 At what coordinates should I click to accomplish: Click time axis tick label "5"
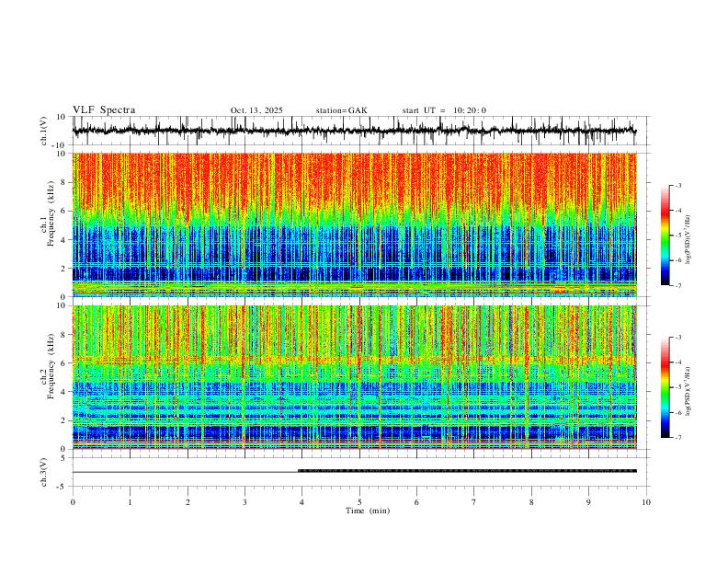tap(359, 502)
